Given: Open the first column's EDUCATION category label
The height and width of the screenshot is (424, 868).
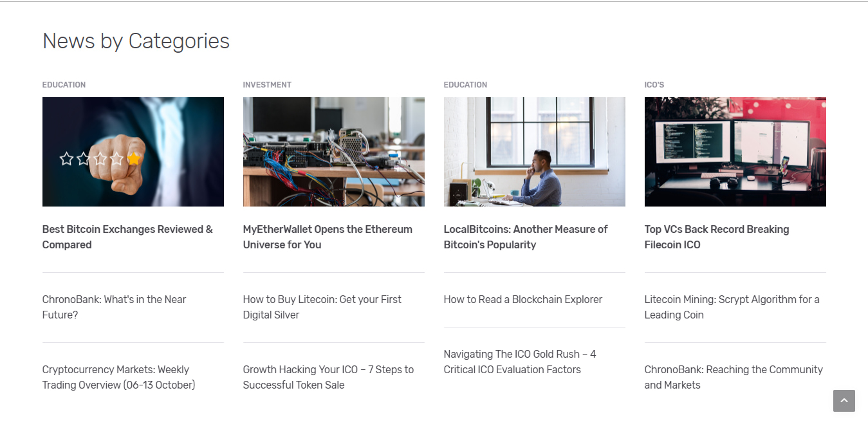Looking at the screenshot, I should [x=64, y=85].
